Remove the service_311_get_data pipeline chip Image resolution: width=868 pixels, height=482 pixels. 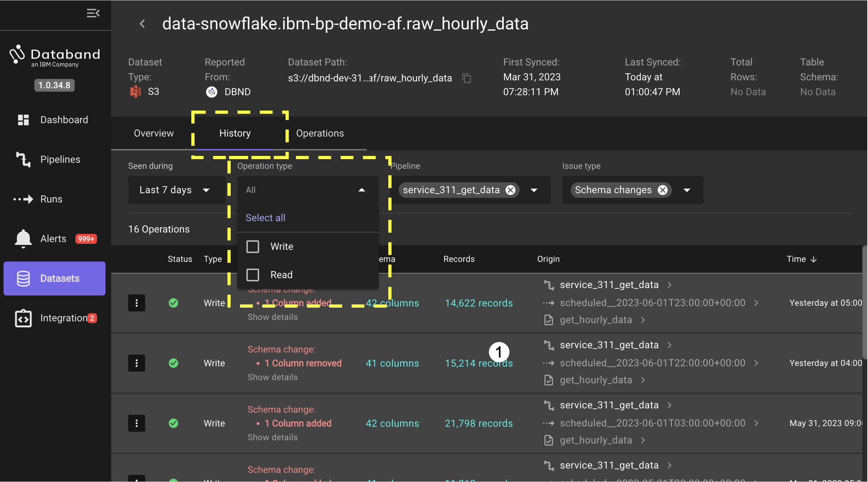(x=510, y=190)
